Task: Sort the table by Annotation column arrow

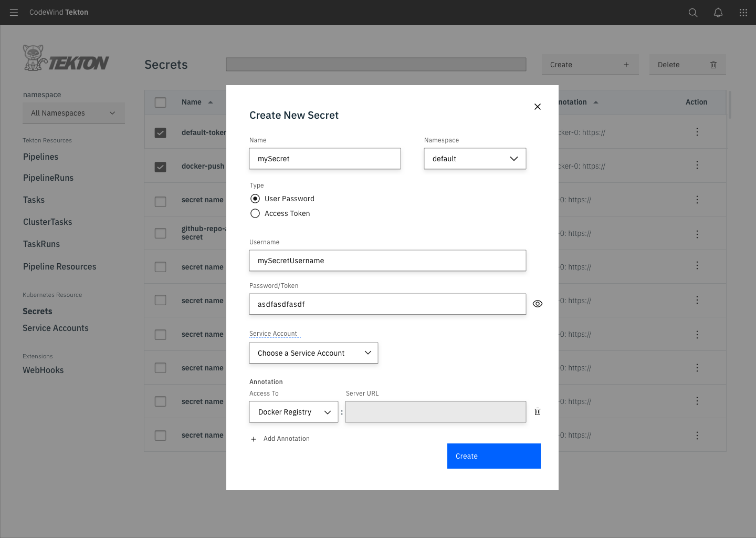Action: pos(596,102)
